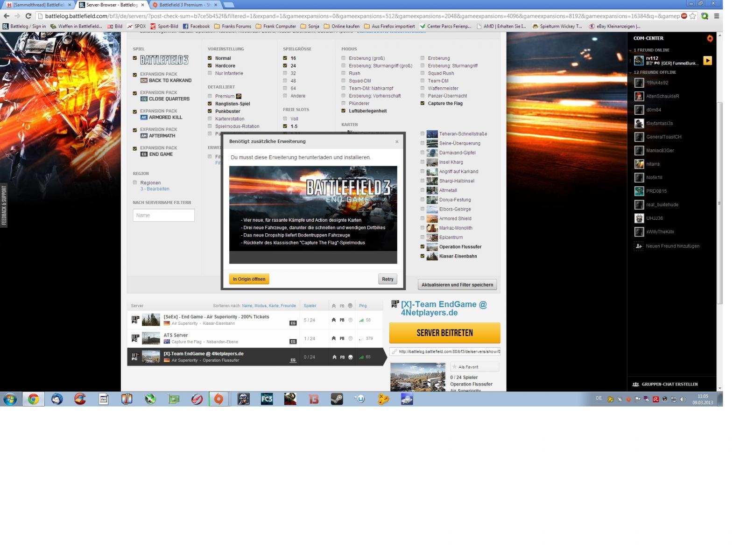Open 'Battlelog / Sign in' bookmark
The image size is (747, 560).
point(24,26)
